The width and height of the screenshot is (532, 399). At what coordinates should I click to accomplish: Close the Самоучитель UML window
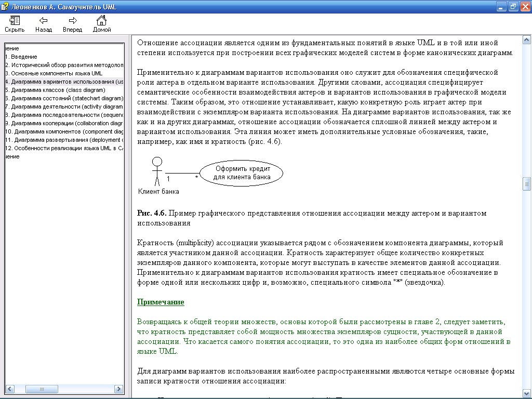point(526,6)
